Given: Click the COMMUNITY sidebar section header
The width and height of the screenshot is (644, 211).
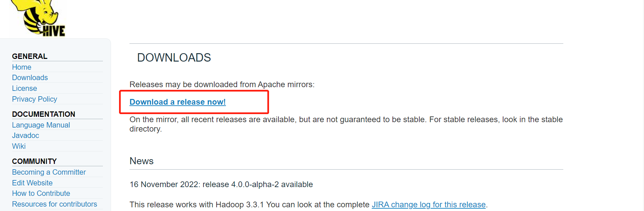Looking at the screenshot, I should click(x=34, y=161).
